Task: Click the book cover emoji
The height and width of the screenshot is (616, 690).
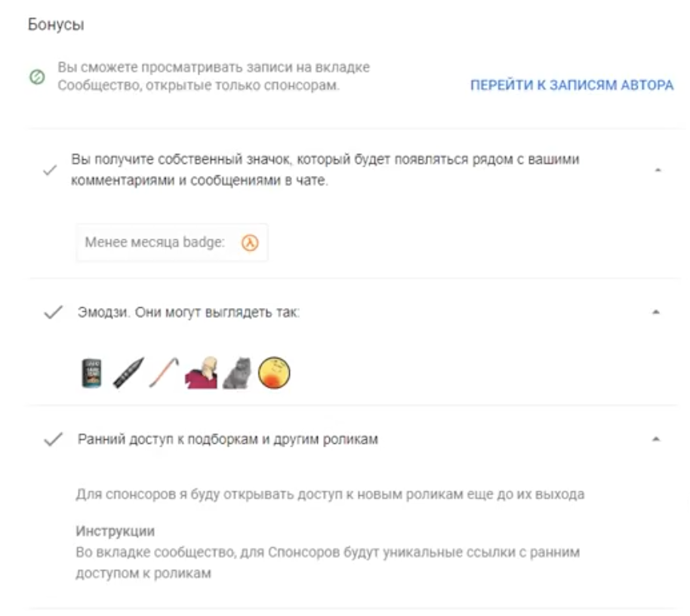Action: click(92, 373)
